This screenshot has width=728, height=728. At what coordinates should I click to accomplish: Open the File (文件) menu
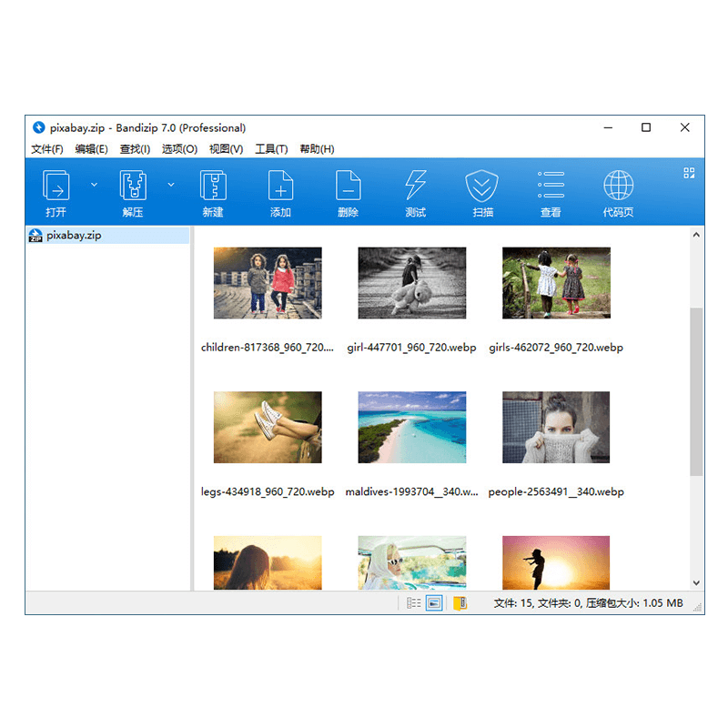pos(47,149)
